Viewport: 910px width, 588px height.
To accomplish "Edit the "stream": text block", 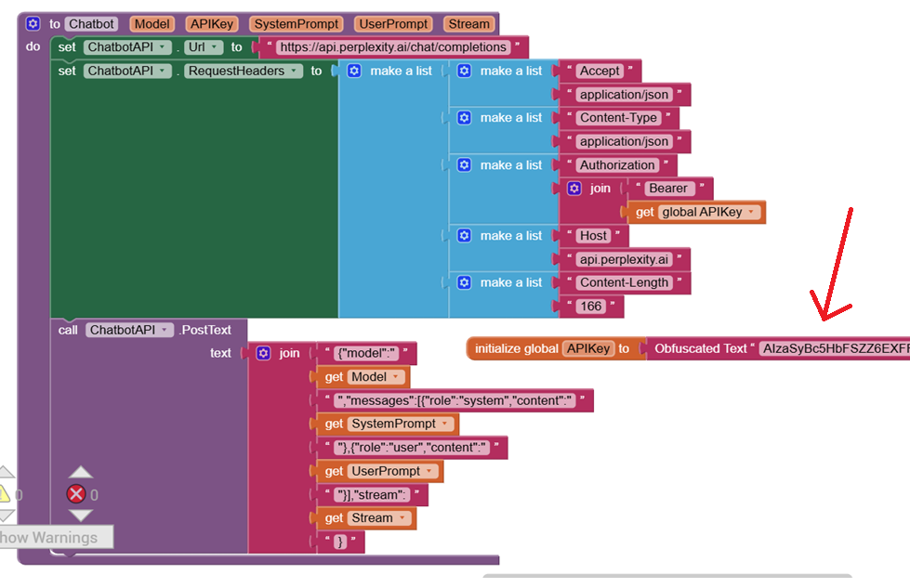I will [x=372, y=494].
